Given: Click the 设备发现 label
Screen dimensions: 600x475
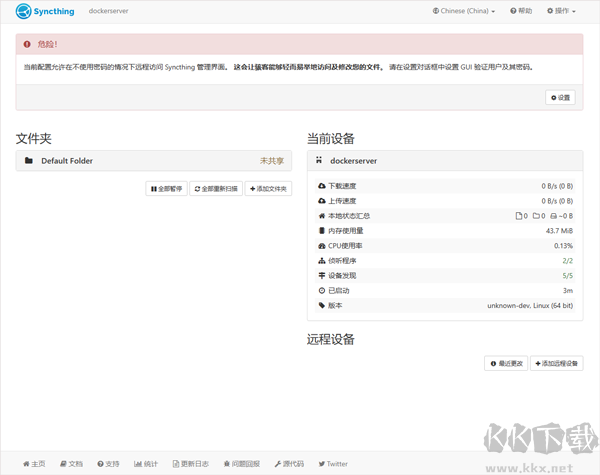Looking at the screenshot, I should tap(342, 276).
